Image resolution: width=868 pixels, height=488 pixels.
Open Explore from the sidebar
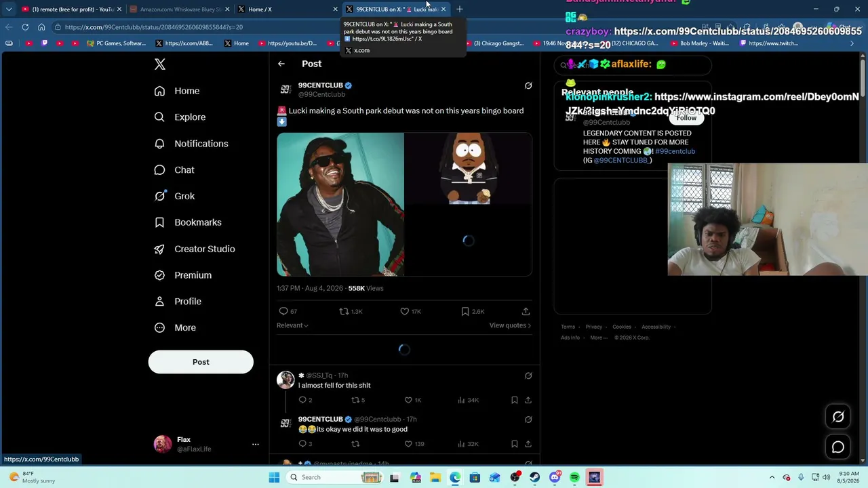tap(180, 117)
